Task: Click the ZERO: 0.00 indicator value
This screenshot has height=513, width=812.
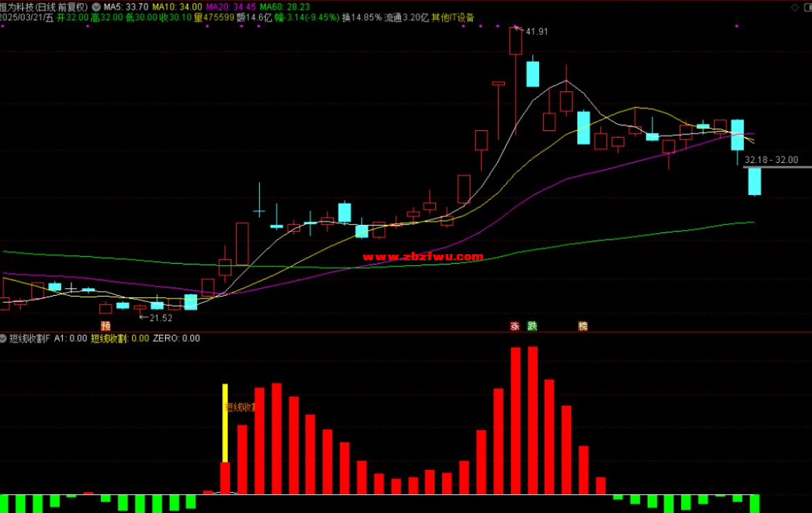Action: click(x=176, y=338)
